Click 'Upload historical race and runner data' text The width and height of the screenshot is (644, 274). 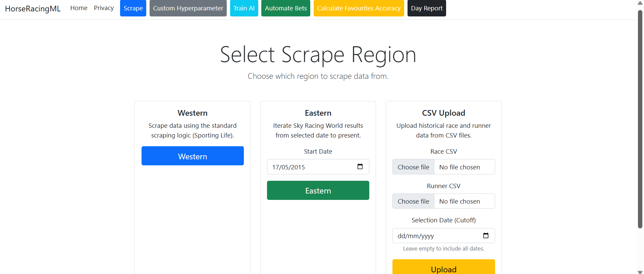pos(444,130)
